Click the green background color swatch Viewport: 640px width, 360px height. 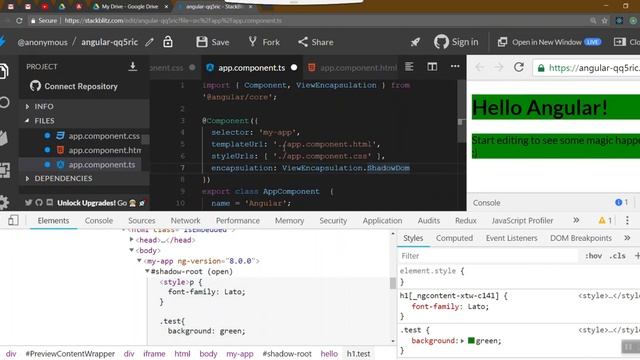click(x=471, y=340)
